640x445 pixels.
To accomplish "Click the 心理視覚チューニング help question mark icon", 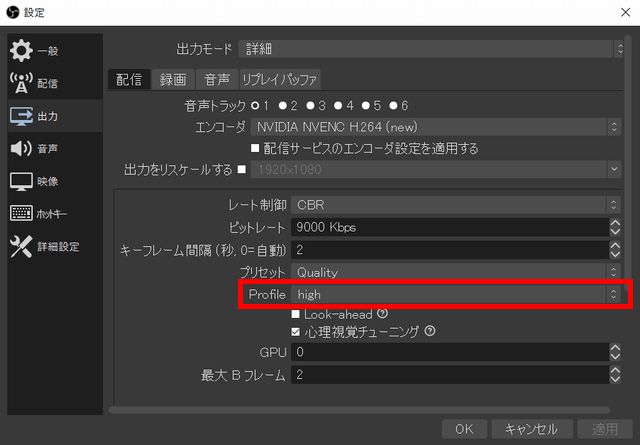I will (429, 331).
